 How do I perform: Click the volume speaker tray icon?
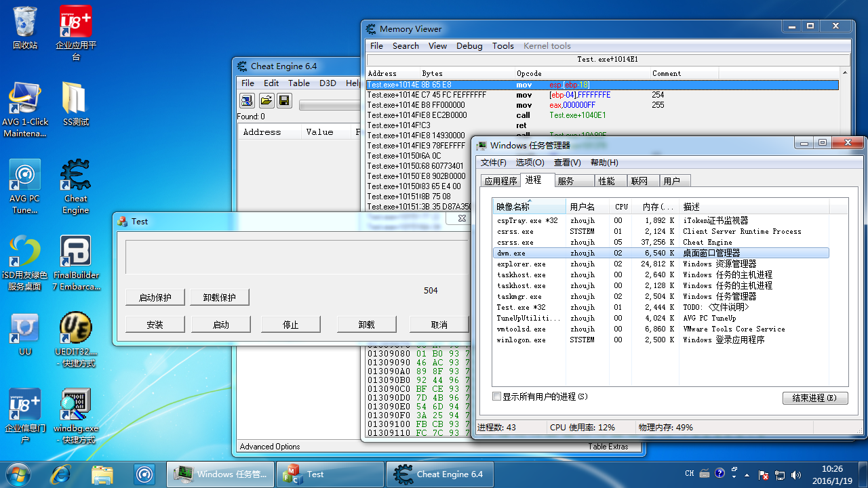pos(795,475)
